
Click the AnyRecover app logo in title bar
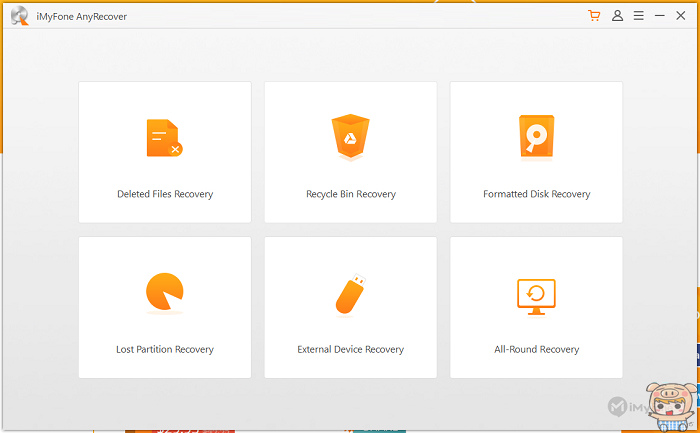tap(18, 16)
